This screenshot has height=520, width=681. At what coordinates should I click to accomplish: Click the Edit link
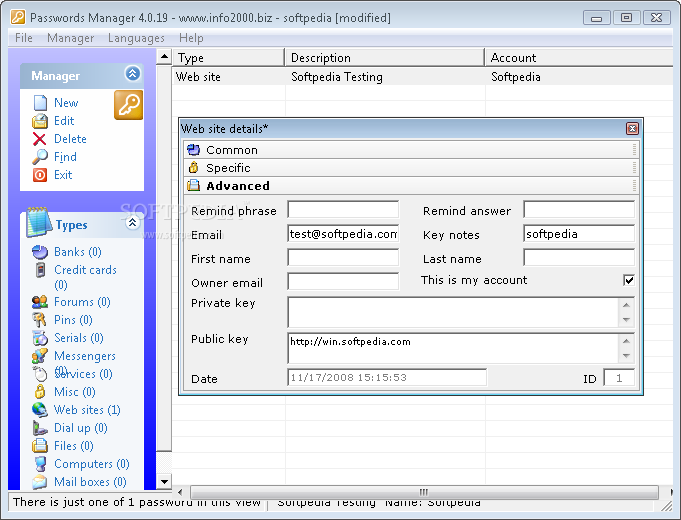point(64,121)
